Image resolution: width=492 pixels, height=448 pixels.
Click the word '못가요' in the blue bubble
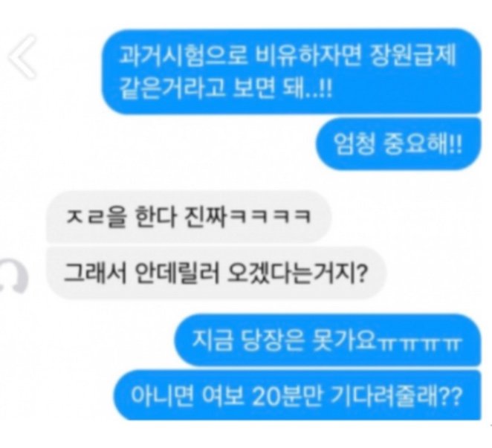point(344,340)
